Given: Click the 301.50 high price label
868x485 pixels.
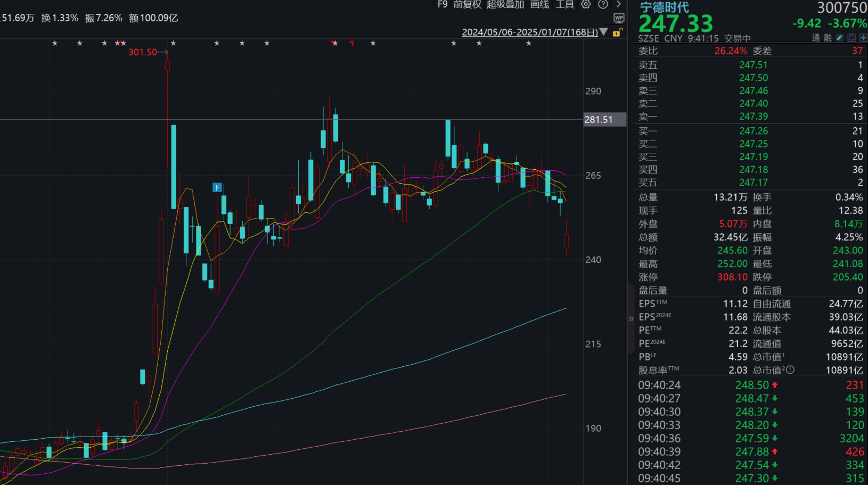Looking at the screenshot, I should coord(143,52).
